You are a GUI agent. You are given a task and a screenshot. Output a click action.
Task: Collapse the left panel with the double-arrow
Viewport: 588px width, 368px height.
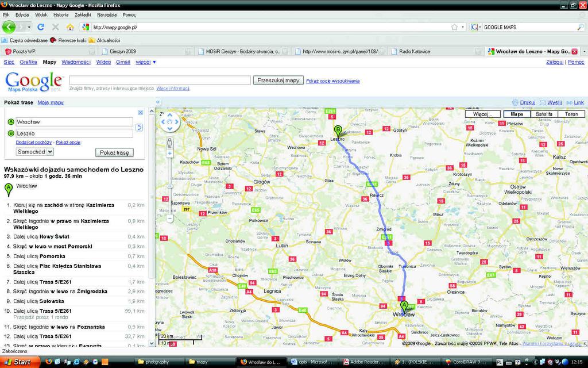tap(158, 102)
